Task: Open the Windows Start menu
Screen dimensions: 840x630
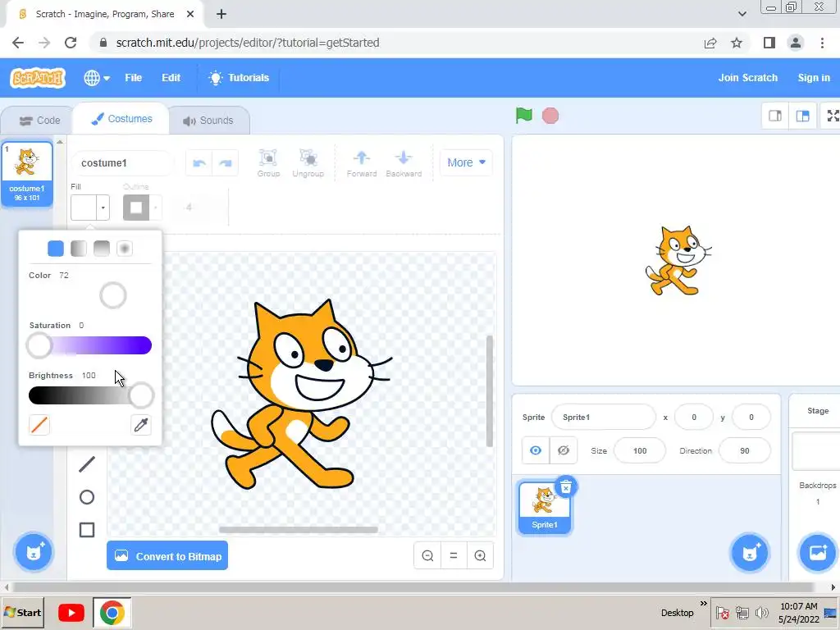Action: click(x=22, y=612)
